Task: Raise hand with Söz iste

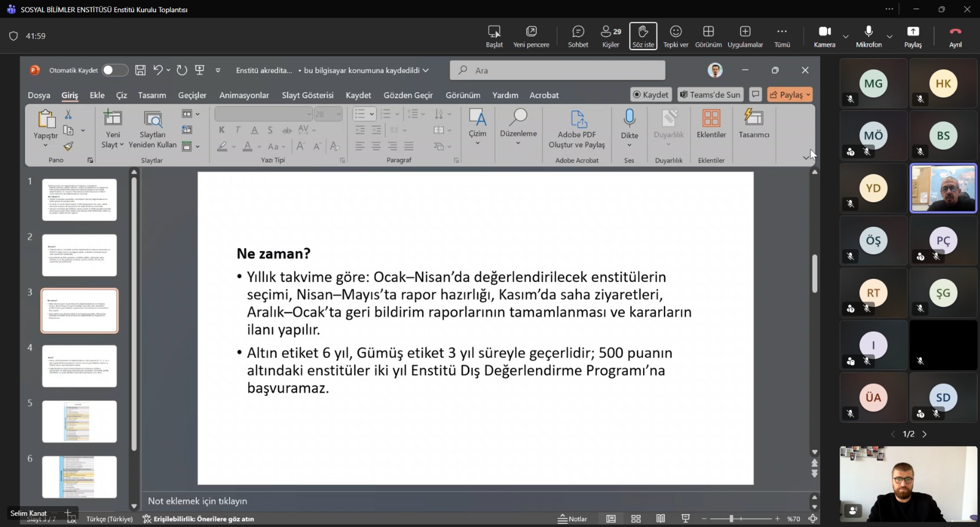Action: click(643, 36)
